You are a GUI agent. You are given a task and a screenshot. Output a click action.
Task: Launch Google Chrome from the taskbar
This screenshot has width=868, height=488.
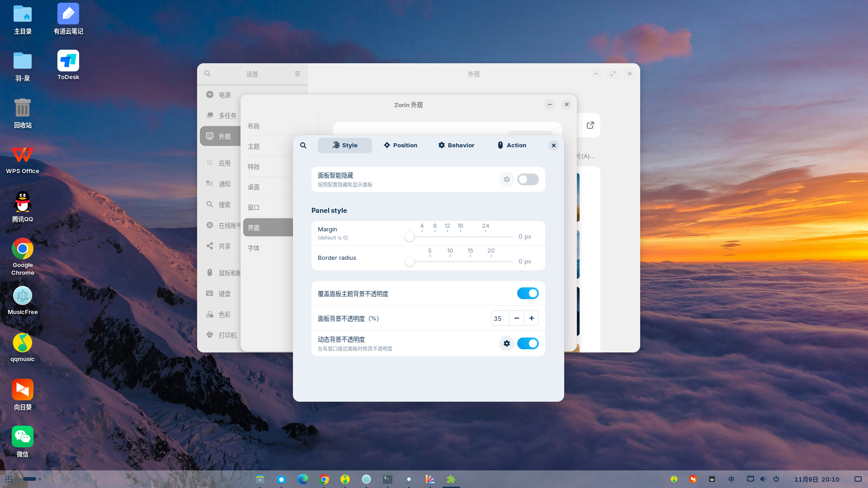pos(324,479)
